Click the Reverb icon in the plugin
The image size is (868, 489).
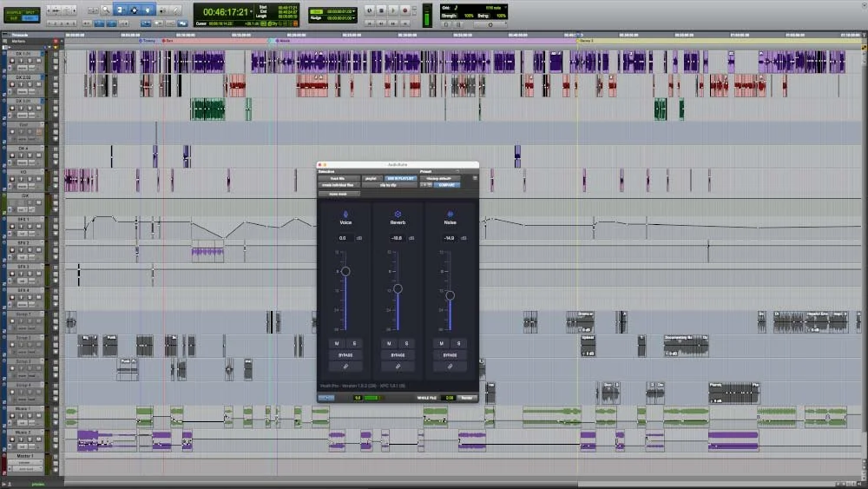pyautogui.click(x=398, y=214)
